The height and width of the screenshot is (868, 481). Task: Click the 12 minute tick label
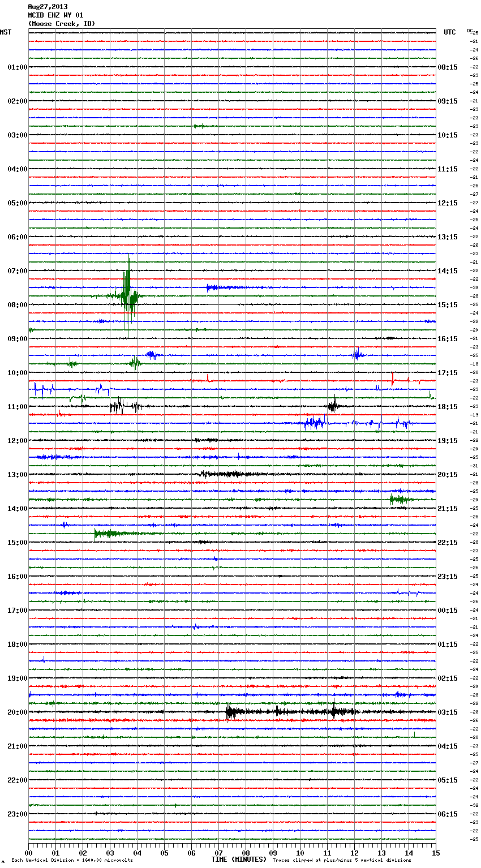(355, 852)
